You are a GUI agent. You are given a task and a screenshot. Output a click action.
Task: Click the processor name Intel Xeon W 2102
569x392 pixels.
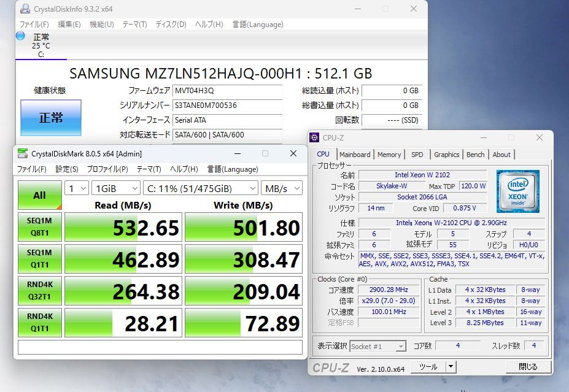422,175
